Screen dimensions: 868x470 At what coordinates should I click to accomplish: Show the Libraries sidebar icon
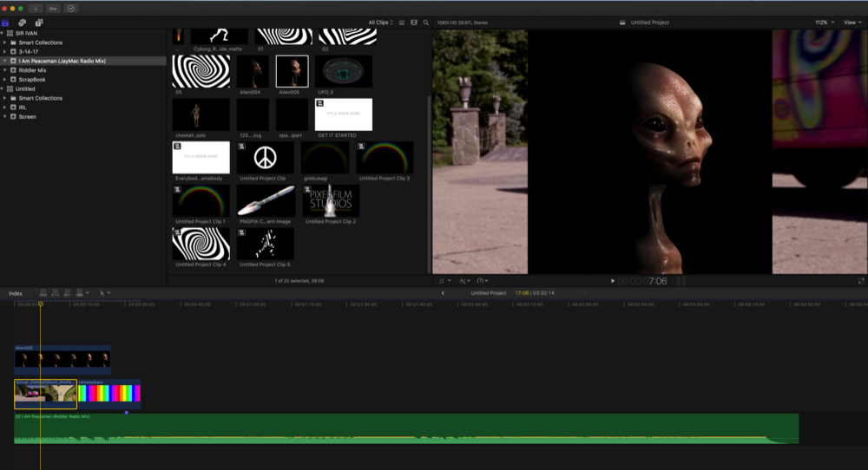tap(7, 22)
